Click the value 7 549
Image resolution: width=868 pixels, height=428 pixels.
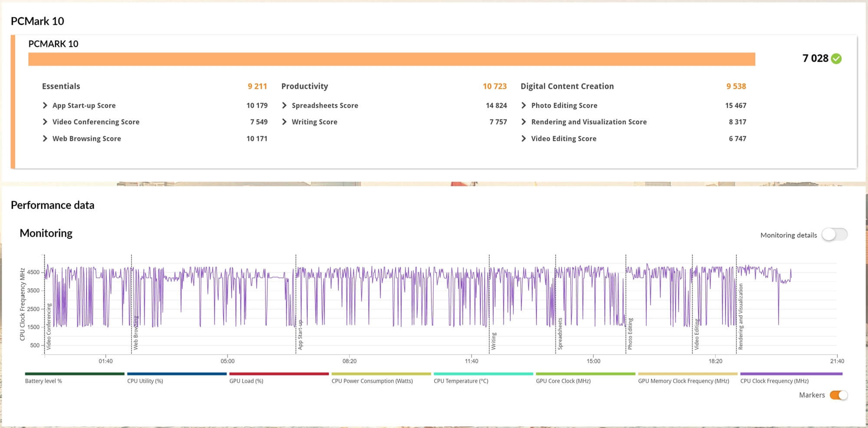pos(259,122)
